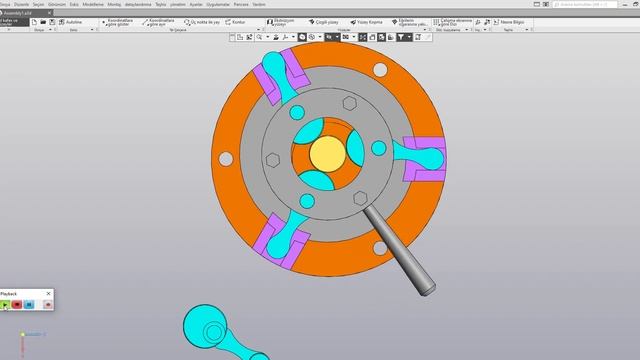Image resolution: width=640 pixels, height=360 pixels.
Task: Click the funnel filter icon in view toolbar
Action: (x=401, y=37)
